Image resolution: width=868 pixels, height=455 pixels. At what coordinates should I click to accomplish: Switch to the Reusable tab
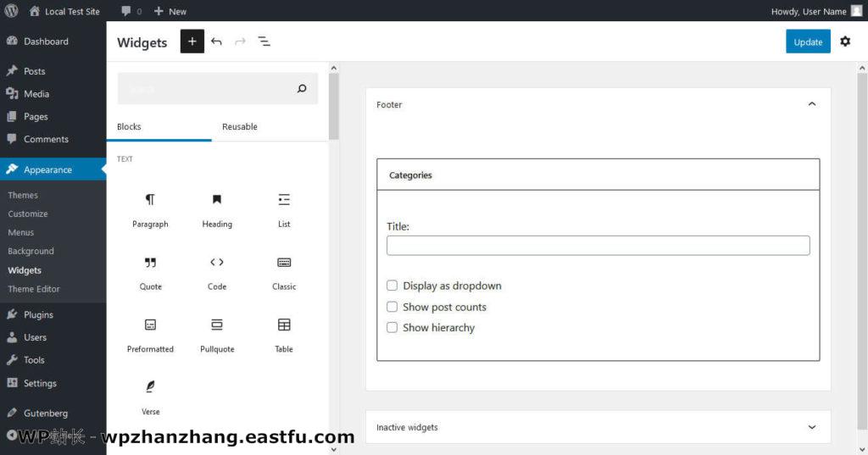click(240, 127)
